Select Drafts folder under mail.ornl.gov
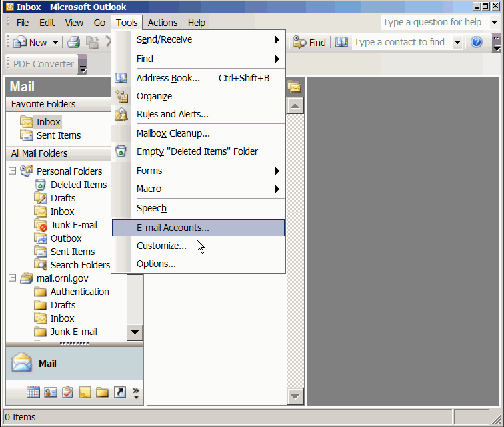 tap(63, 305)
